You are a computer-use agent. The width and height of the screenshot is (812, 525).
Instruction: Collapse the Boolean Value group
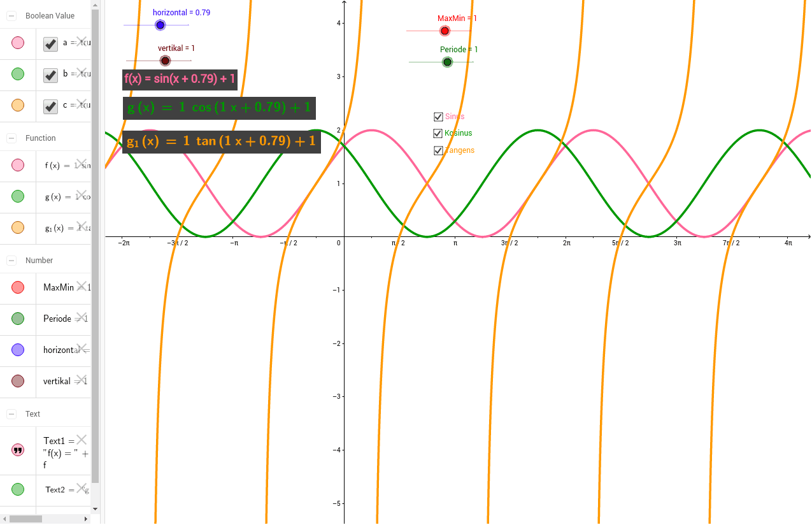pos(11,16)
